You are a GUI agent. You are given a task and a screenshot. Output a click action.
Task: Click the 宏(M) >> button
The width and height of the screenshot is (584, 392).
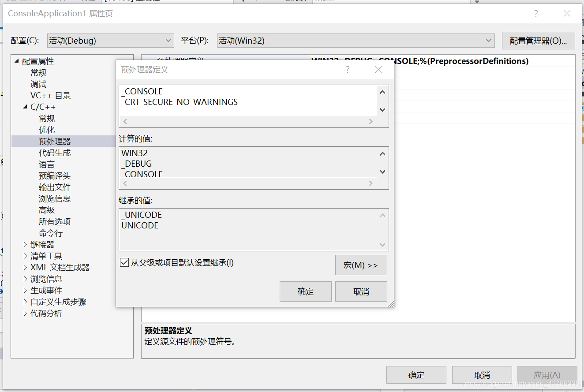tap(361, 265)
